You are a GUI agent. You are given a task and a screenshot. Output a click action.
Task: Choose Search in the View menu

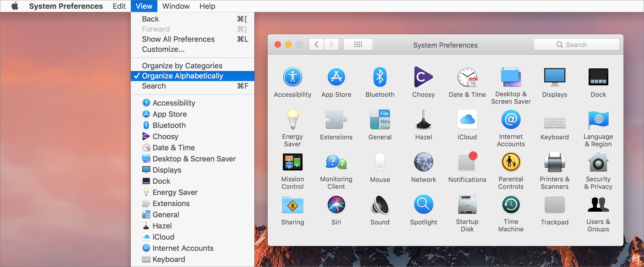tap(193, 86)
